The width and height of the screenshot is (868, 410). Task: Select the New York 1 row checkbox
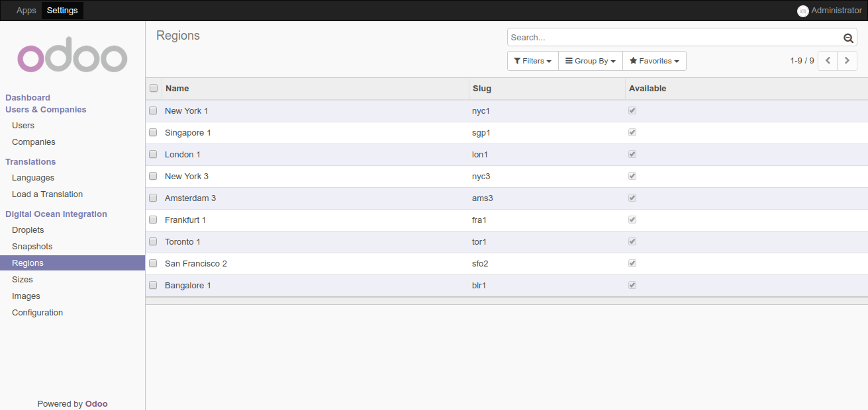point(153,110)
